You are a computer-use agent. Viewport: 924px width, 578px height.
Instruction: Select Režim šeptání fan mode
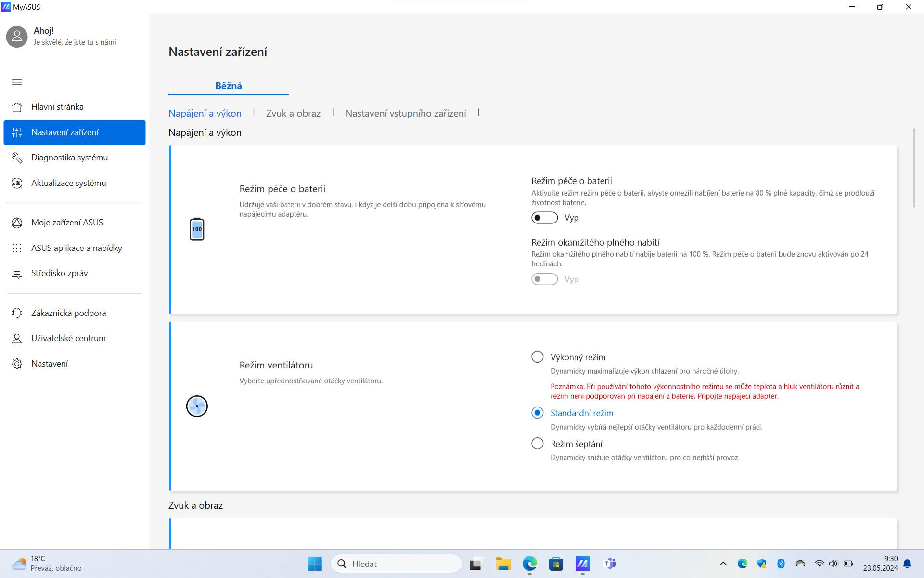coord(537,444)
